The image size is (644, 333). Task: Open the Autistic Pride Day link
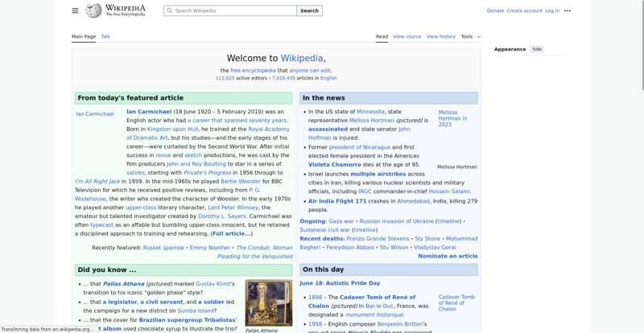[x=353, y=283]
